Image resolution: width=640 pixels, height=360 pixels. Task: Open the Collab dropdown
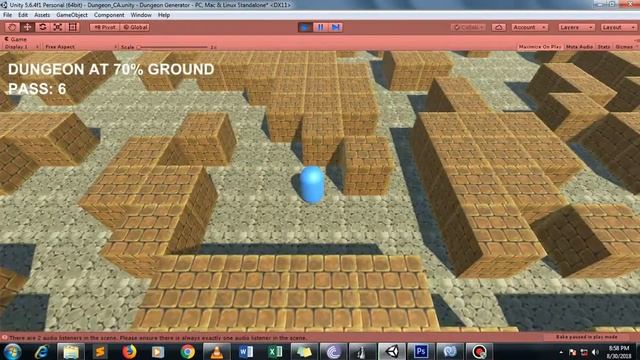[469, 27]
